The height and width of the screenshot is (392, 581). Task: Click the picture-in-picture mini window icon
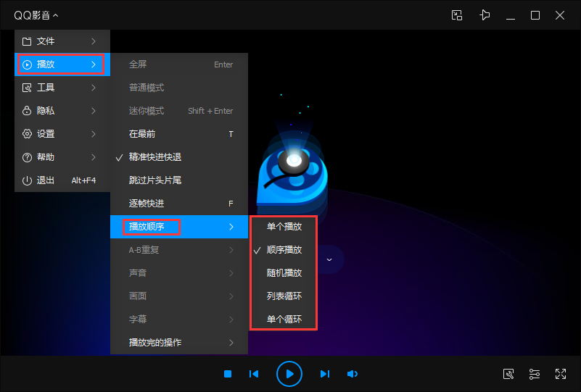point(457,15)
